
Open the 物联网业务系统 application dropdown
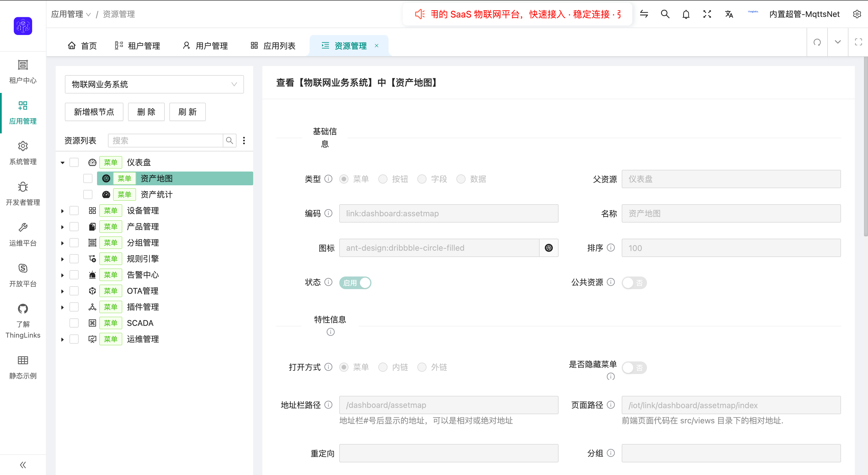154,84
